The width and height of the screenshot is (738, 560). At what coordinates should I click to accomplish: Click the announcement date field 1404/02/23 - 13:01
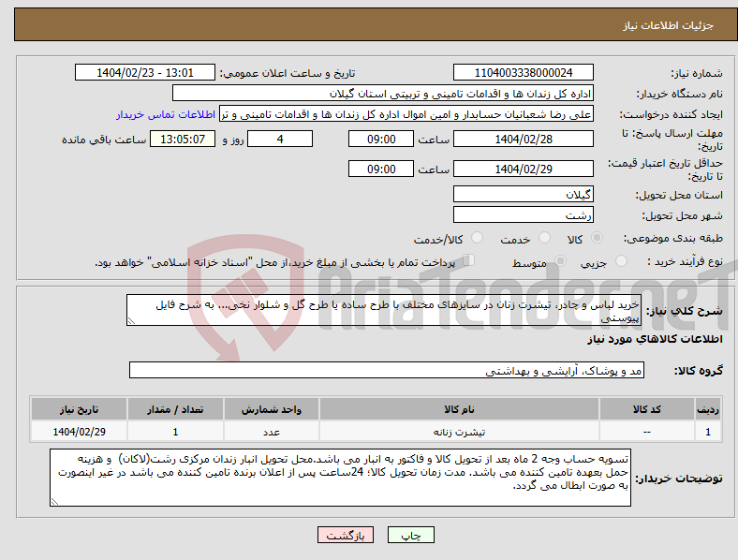(145, 72)
